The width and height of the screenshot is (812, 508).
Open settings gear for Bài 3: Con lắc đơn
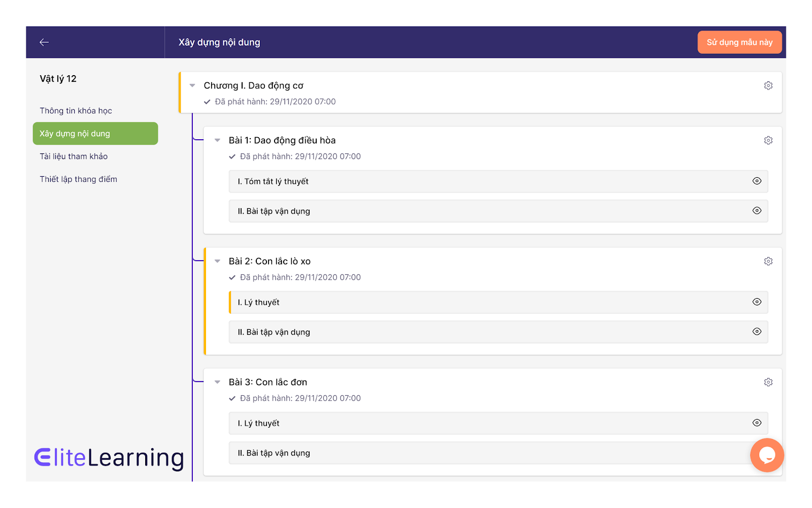point(768,382)
